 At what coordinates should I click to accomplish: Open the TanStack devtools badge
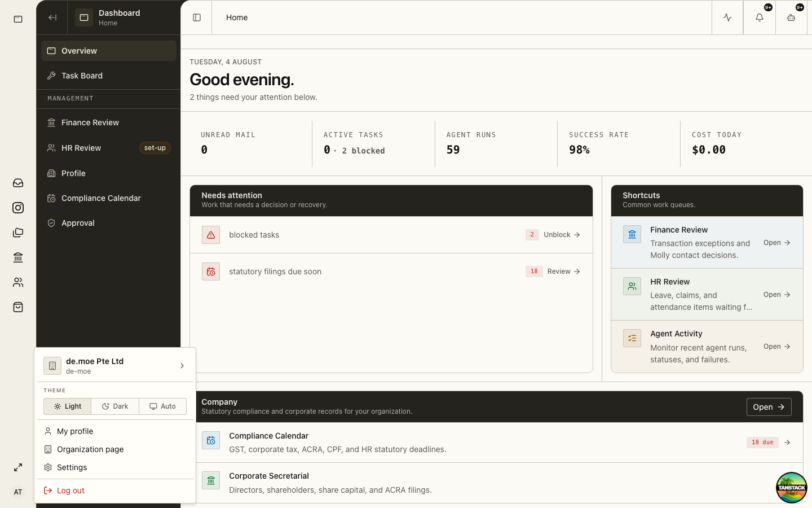tap(791, 488)
